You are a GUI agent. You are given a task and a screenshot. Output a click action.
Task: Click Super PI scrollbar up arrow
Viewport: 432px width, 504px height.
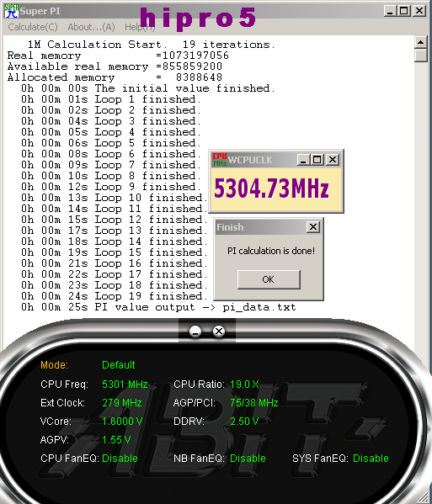coord(421,42)
